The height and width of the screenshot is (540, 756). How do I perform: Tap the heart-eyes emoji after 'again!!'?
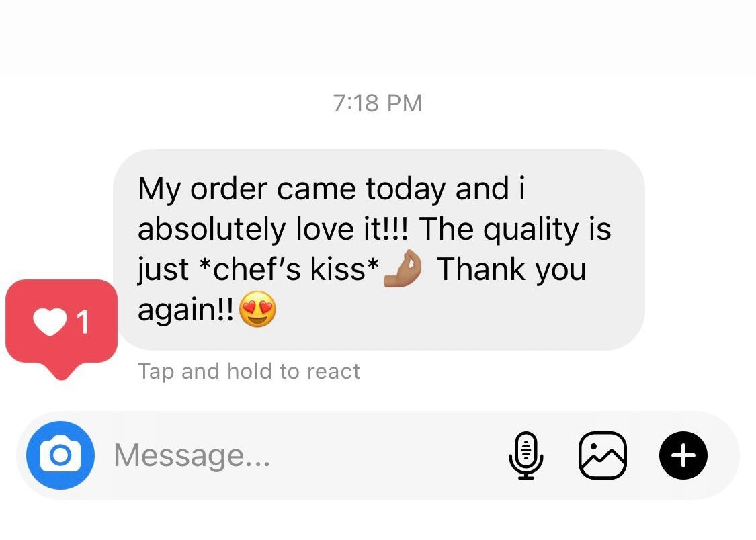pos(258,309)
